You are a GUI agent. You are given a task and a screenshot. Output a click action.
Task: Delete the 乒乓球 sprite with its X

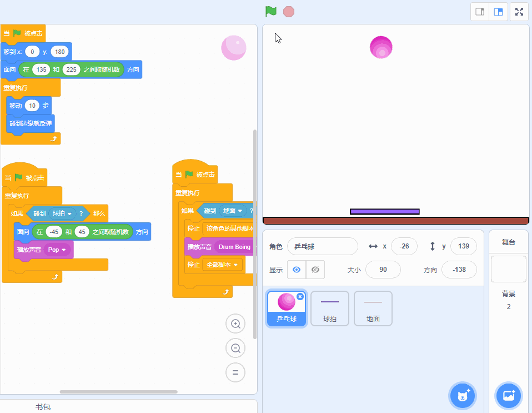click(300, 297)
